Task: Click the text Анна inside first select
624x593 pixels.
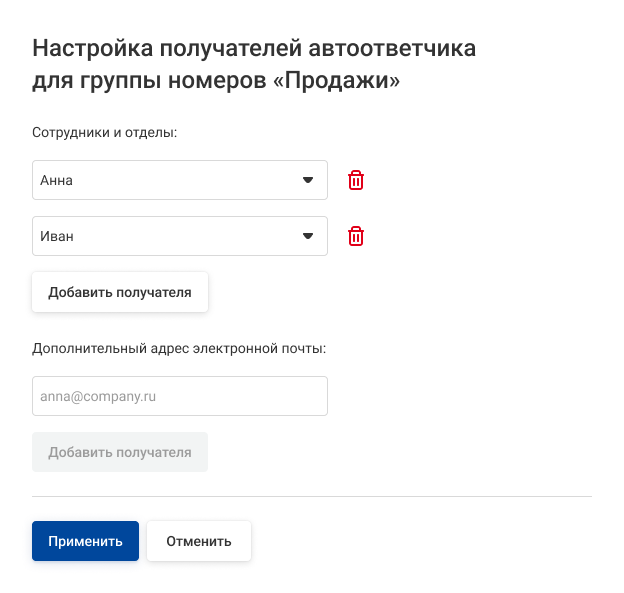Action: (x=56, y=181)
